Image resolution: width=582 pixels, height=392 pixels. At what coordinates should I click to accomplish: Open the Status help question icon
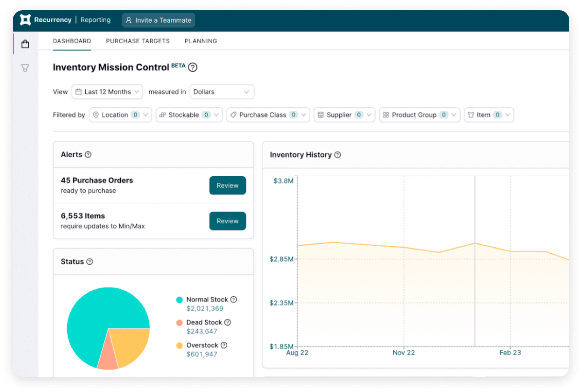click(x=90, y=262)
